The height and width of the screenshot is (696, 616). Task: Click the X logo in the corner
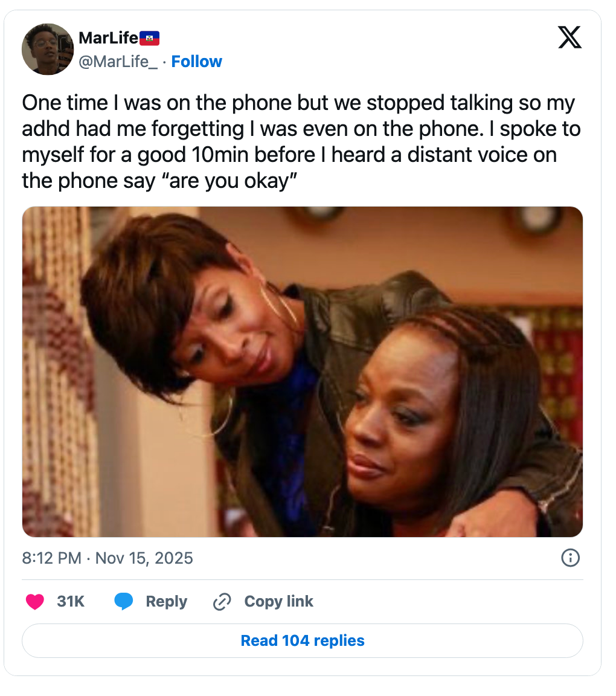(x=569, y=37)
